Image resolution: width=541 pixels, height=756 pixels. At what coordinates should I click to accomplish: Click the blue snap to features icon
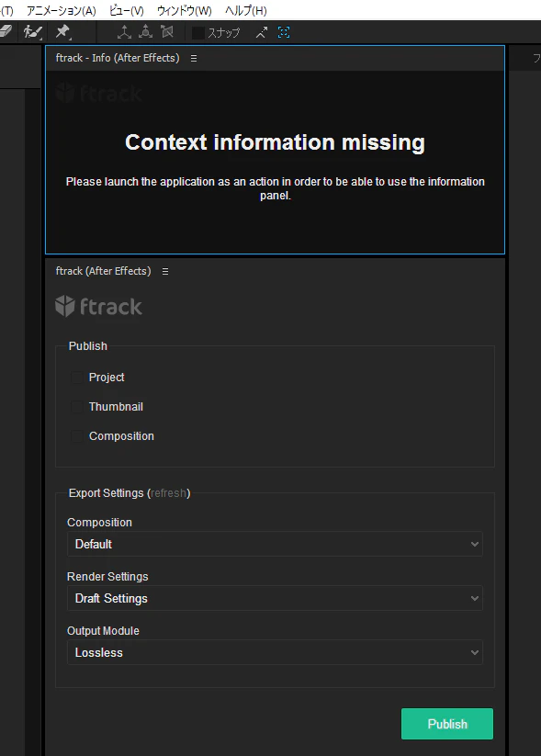pyautogui.click(x=284, y=32)
